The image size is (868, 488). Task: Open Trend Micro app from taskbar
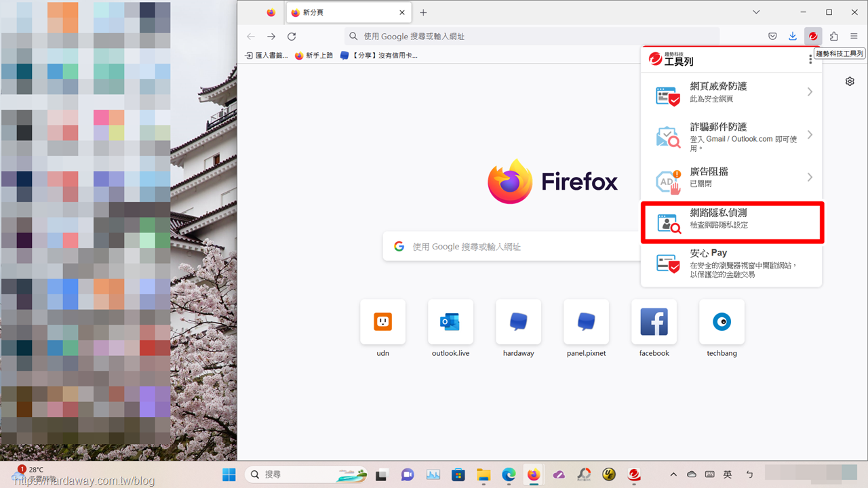coord(635,474)
